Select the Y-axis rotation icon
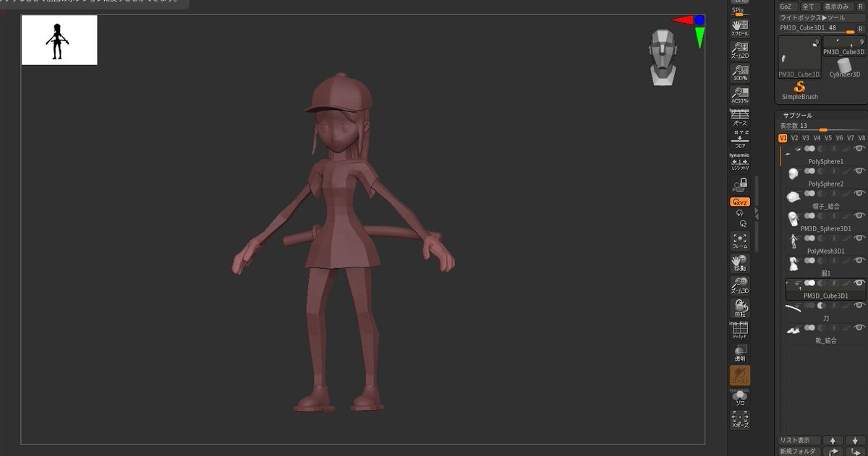Image resolution: width=868 pixels, height=456 pixels. click(x=740, y=214)
